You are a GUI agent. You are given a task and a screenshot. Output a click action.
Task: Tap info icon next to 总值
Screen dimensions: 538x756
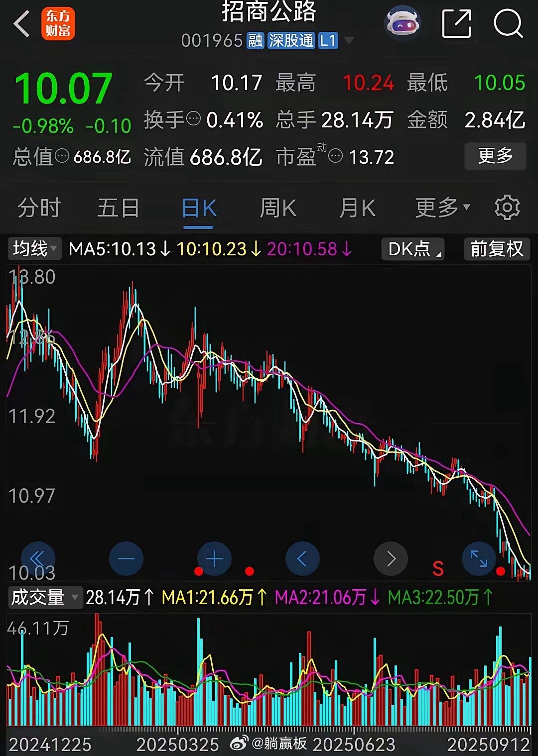(62, 156)
